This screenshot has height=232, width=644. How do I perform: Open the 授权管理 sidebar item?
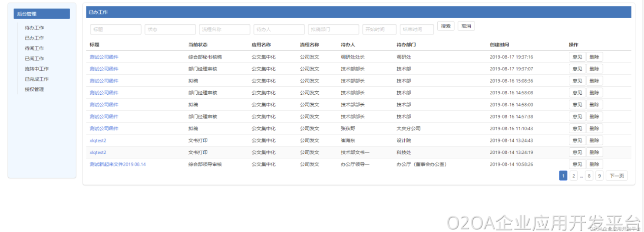click(x=34, y=89)
